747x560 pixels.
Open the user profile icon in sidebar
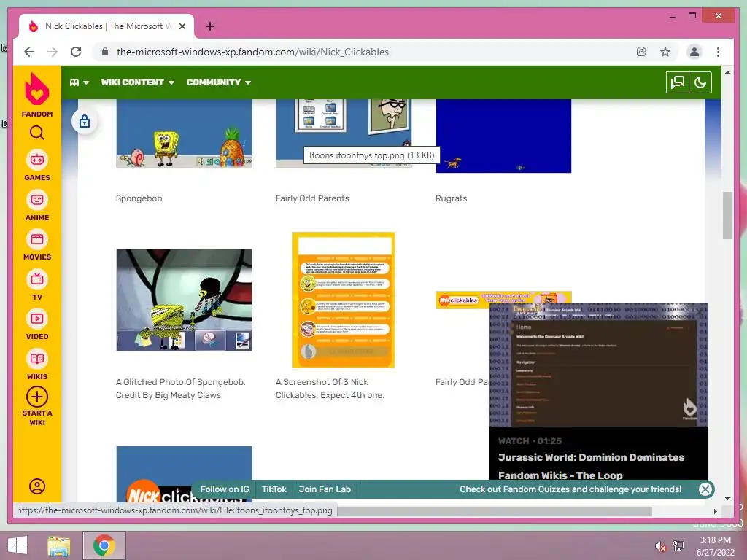pyautogui.click(x=37, y=486)
